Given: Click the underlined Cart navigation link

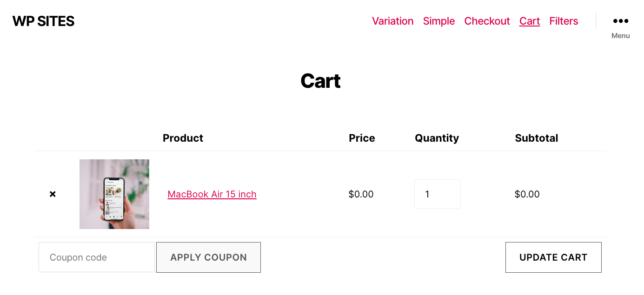Looking at the screenshot, I should coord(529,21).
